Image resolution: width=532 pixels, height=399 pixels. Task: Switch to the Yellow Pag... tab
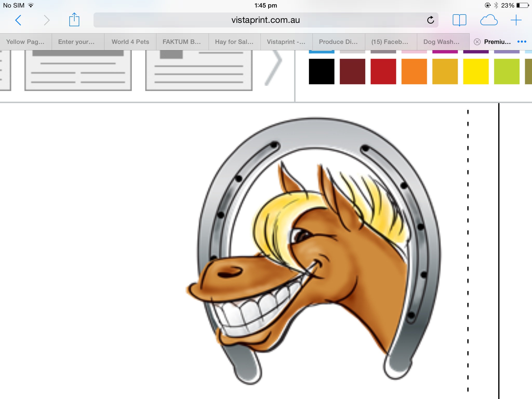click(25, 42)
